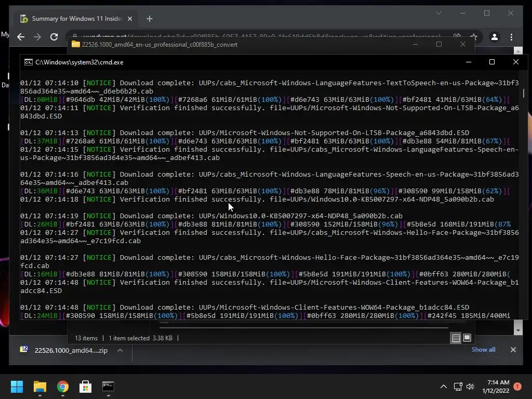This screenshot has width=532, height=399.
Task: Open Command Prompt from the taskbar
Action: point(108,387)
